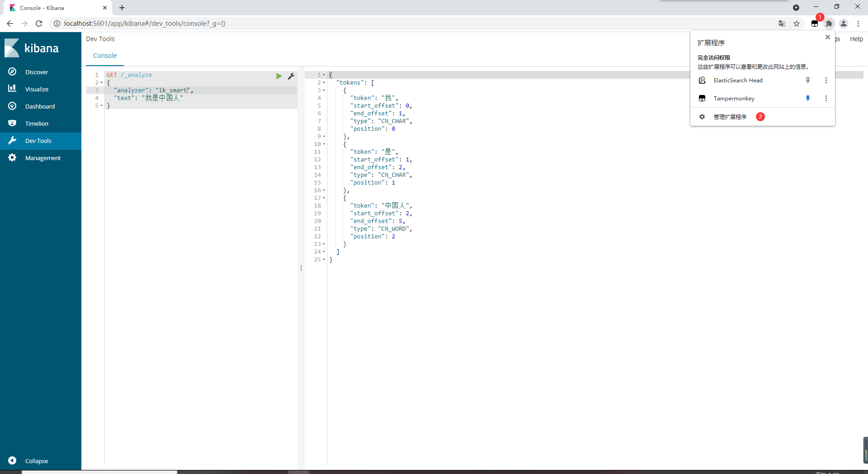Fold request body at editor line 2
This screenshot has height=474, width=868.
click(x=102, y=83)
